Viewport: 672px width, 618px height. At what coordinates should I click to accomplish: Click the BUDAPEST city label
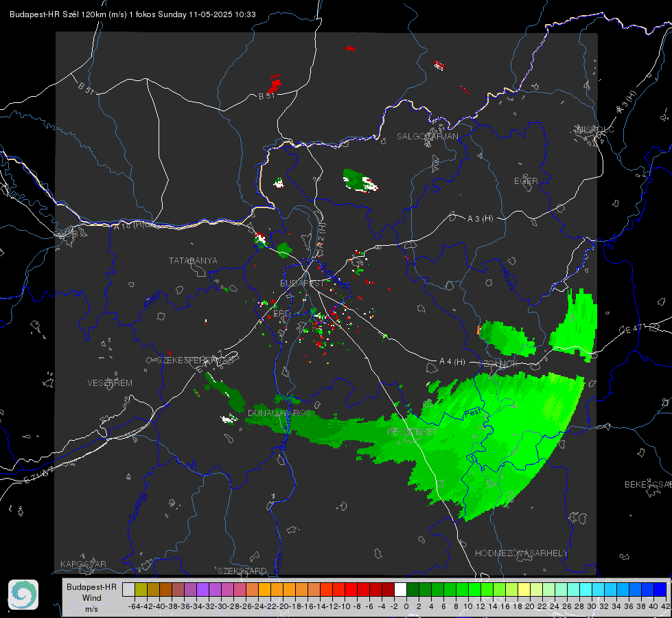302,283
